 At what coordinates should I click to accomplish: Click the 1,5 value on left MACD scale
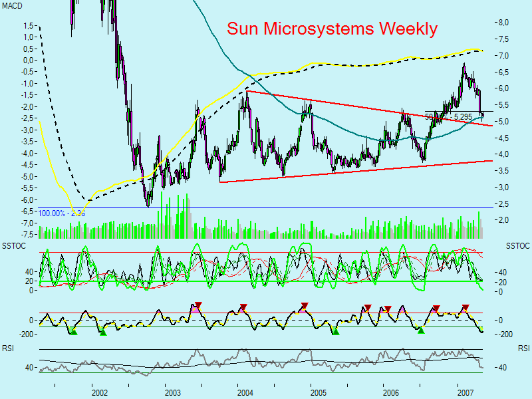(29, 25)
